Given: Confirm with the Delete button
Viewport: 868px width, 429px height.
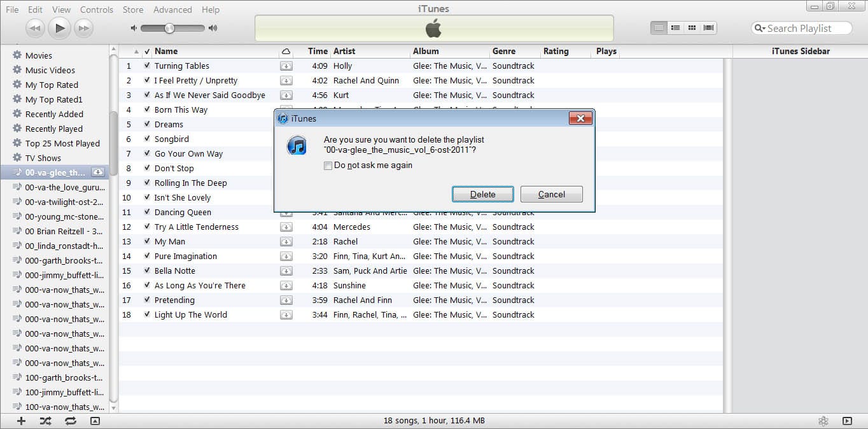Looking at the screenshot, I should coord(482,194).
